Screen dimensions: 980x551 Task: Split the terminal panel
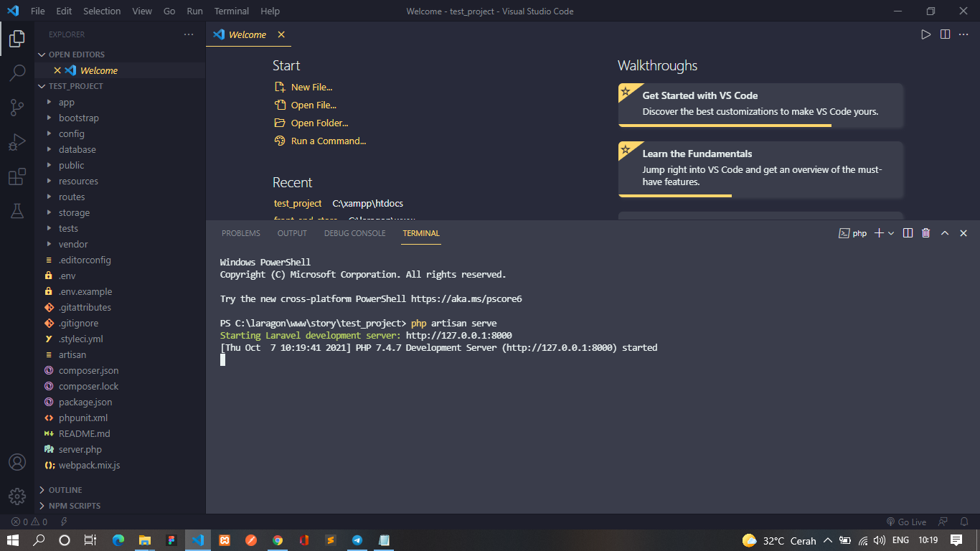point(908,233)
